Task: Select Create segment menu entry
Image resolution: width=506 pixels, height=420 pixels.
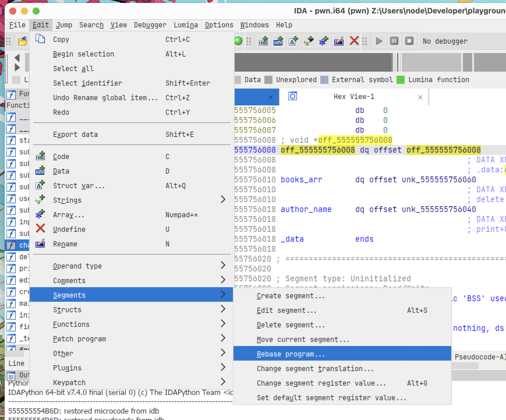Action: [342, 295]
